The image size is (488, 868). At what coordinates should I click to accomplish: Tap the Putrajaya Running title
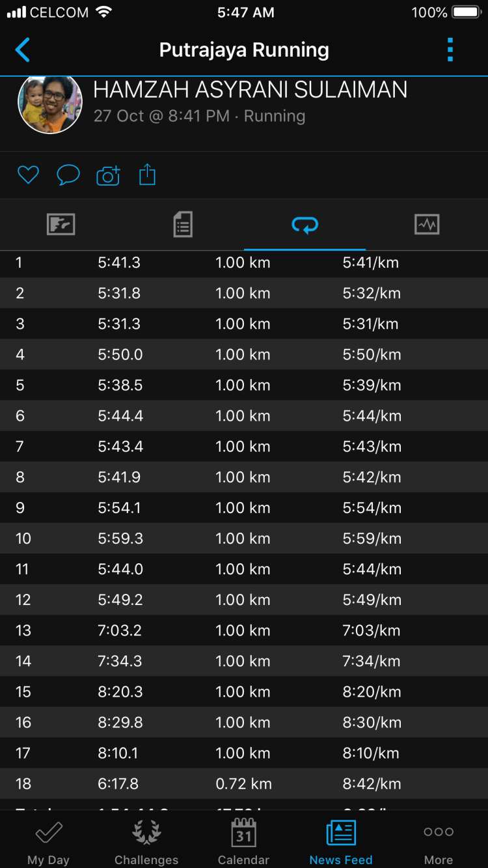(x=244, y=50)
